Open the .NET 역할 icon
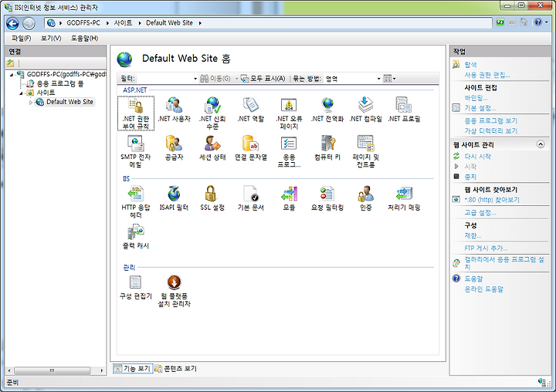 coord(251,110)
